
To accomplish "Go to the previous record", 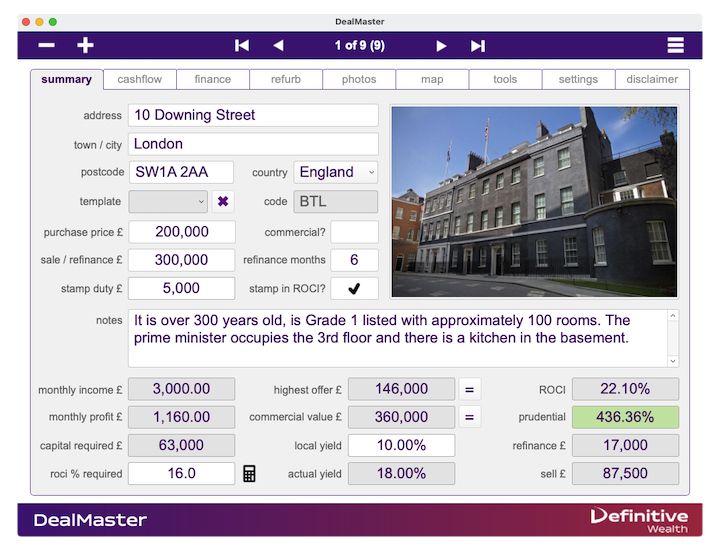I will point(278,45).
